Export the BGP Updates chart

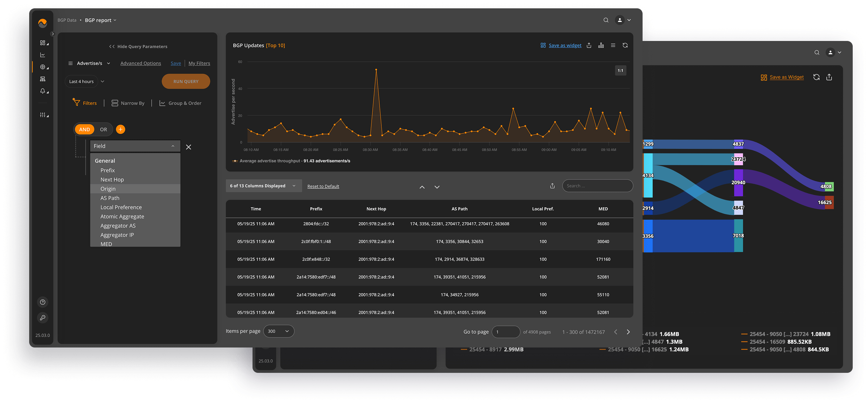click(x=589, y=45)
